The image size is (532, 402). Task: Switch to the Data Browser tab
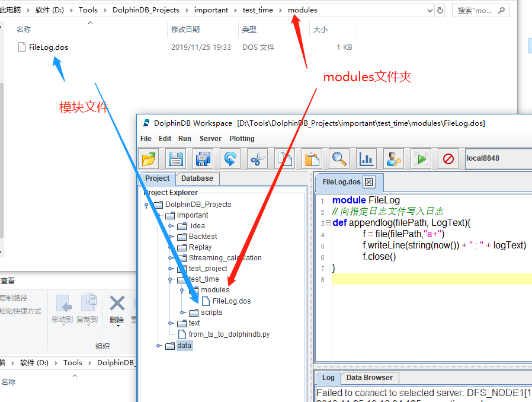(x=370, y=378)
